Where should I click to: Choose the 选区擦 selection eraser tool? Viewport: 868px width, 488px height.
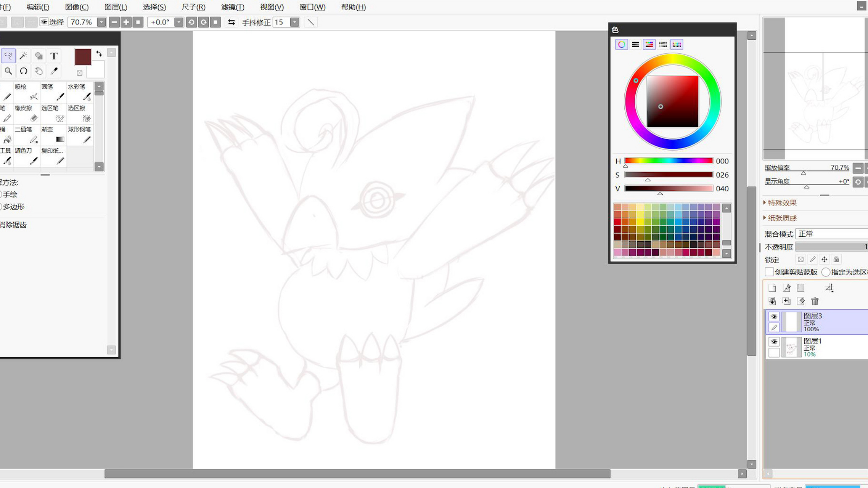click(80, 114)
